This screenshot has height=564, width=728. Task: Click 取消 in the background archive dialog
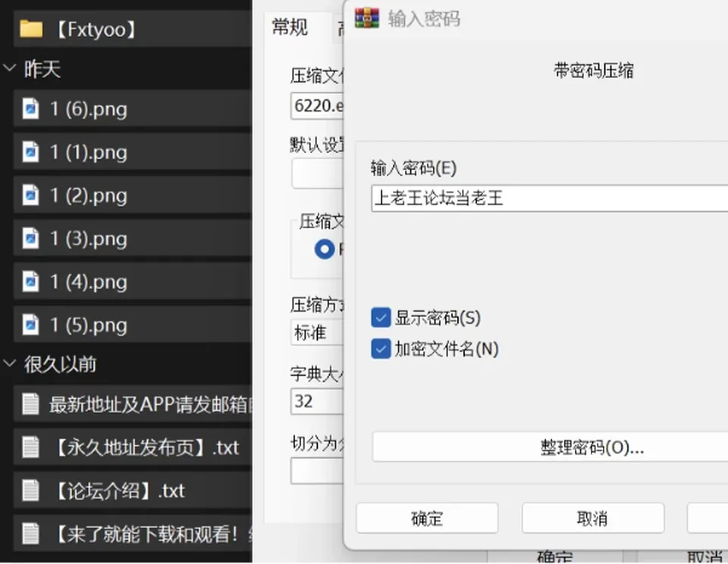pyautogui.click(x=682, y=556)
